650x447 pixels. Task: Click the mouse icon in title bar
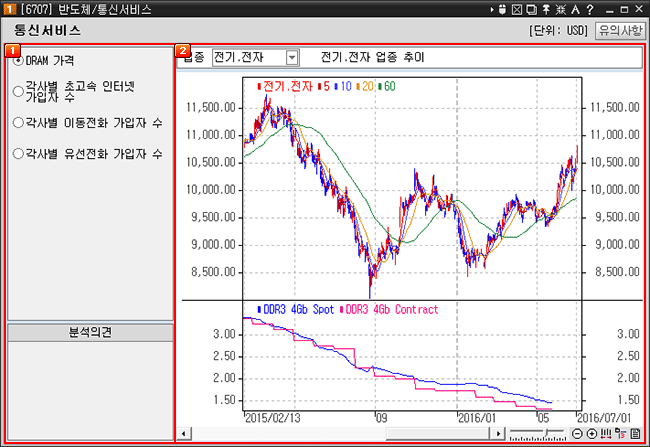(502, 9)
